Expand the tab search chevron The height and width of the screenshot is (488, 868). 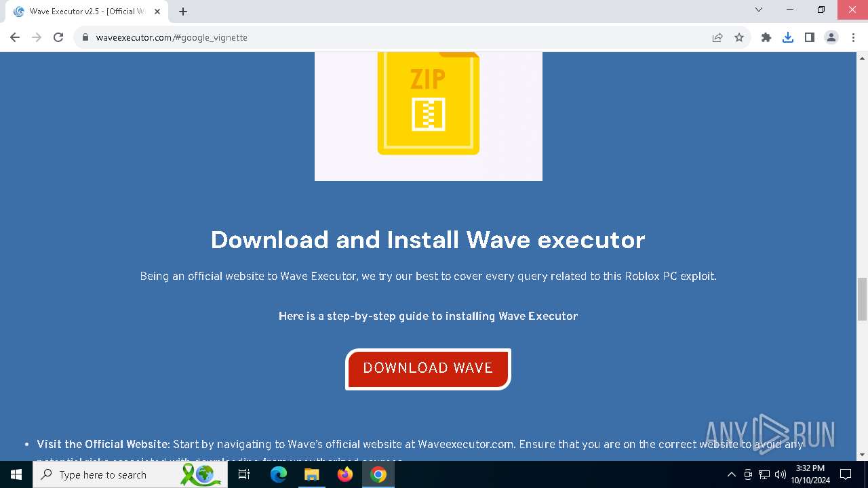759,9
